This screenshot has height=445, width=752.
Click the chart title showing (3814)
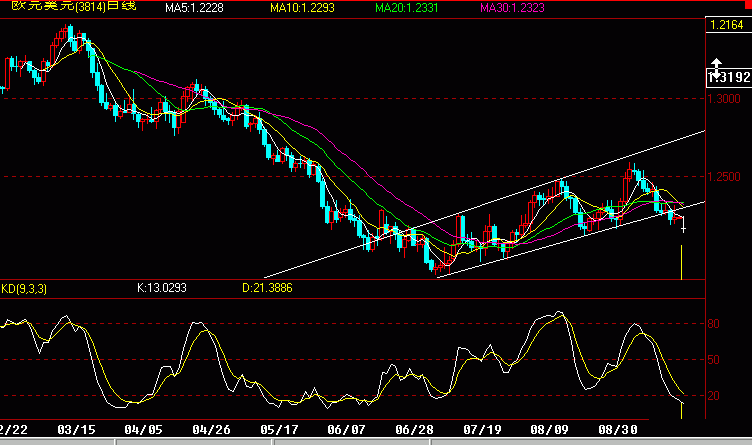74,6
